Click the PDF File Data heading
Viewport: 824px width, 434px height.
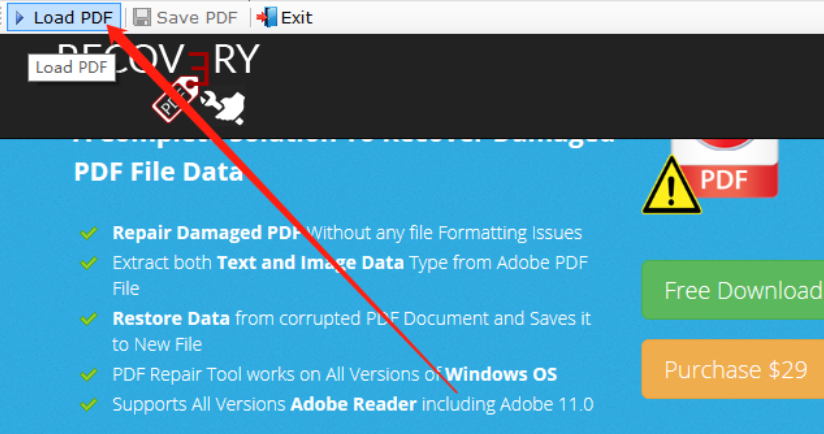[x=158, y=172]
